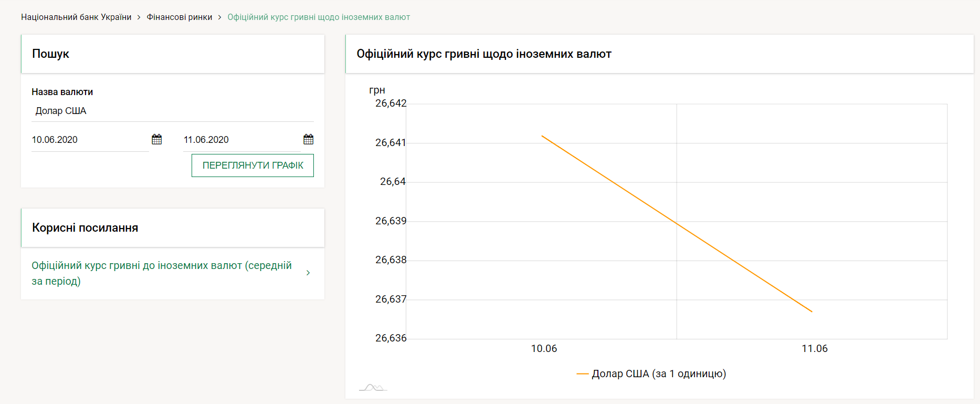Viewport: 980px width, 404px height.
Task: Click the ПЕРЕГЛЯНУТИ ГРАФІК button
Action: tap(252, 165)
